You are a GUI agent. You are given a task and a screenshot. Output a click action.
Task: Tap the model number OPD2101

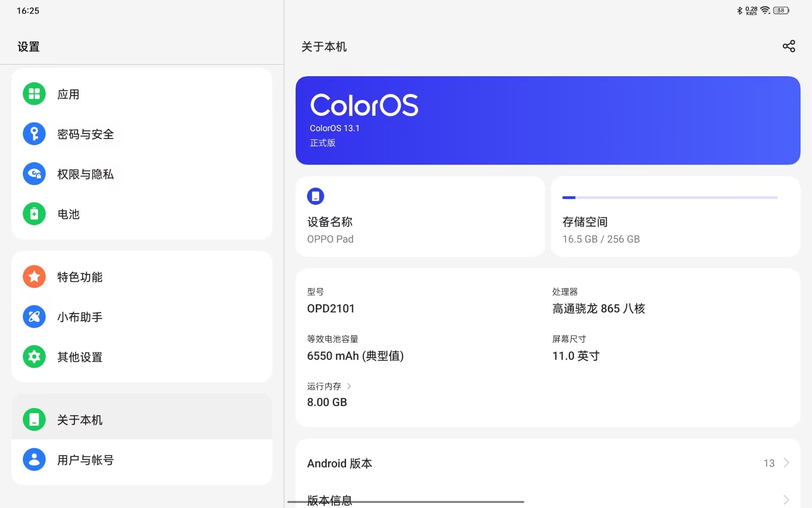pos(331,309)
